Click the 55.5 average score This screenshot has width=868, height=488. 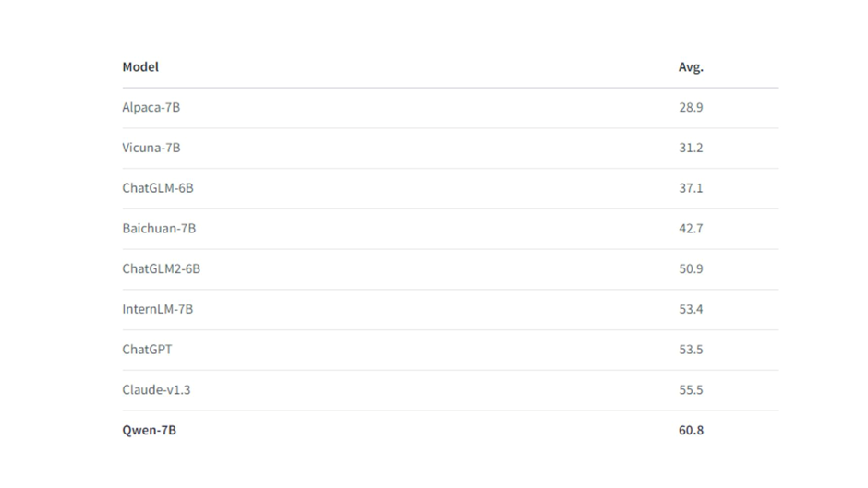tap(691, 390)
